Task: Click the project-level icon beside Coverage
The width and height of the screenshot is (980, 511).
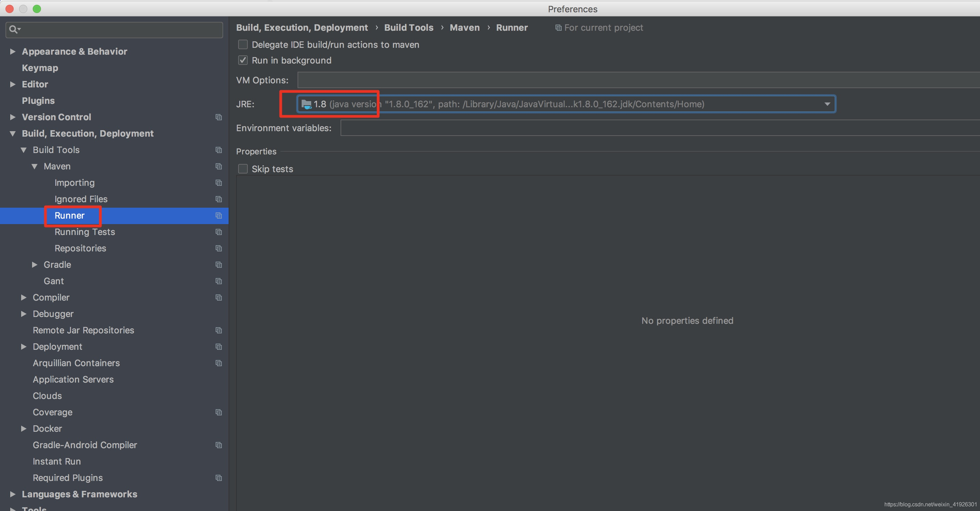Action: [x=218, y=412]
